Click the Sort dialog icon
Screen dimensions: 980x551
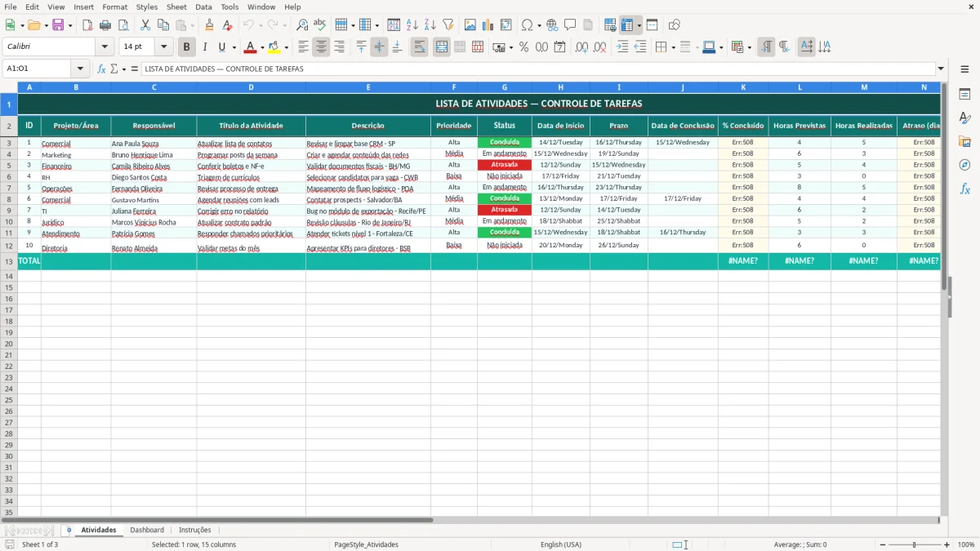pyautogui.click(x=394, y=25)
